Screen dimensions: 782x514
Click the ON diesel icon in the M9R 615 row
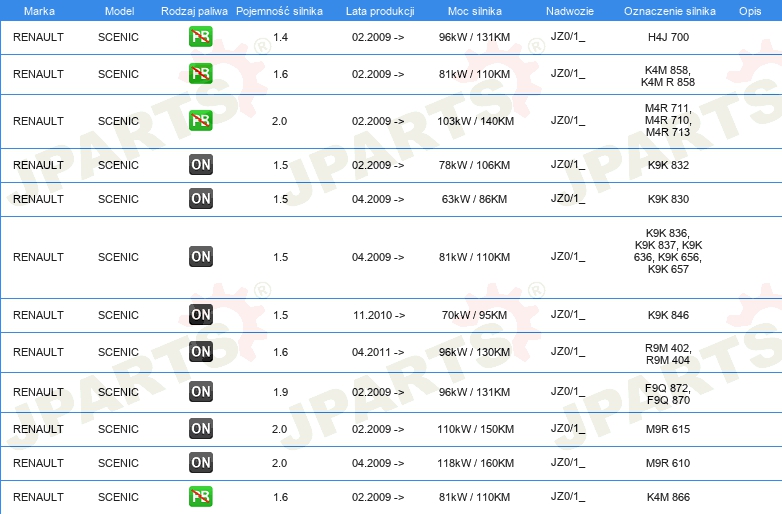click(x=200, y=428)
